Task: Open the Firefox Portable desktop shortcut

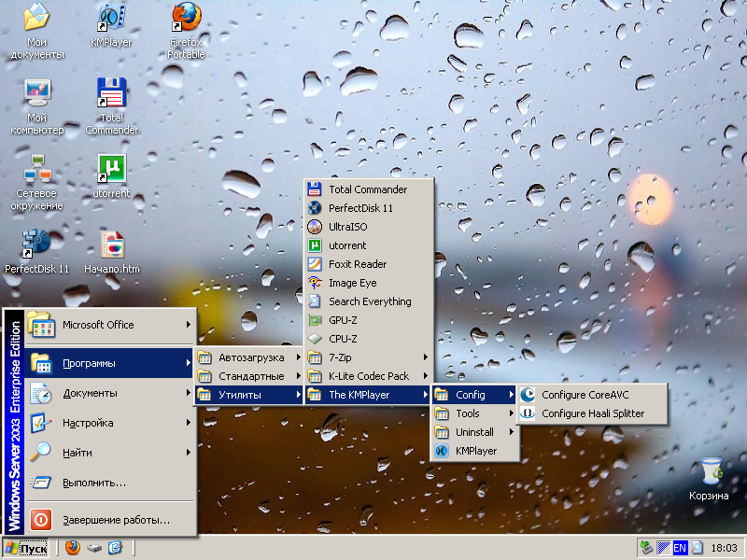Action: click(186, 31)
